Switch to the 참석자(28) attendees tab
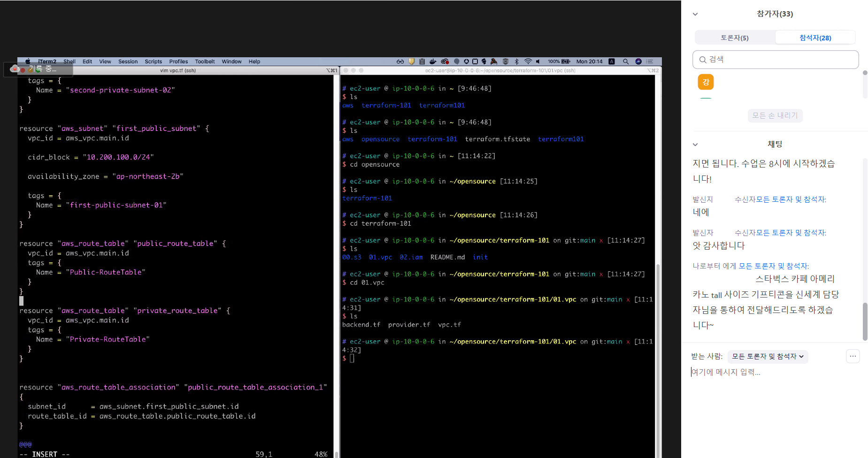Screen dimensions: 868x458 pos(815,38)
